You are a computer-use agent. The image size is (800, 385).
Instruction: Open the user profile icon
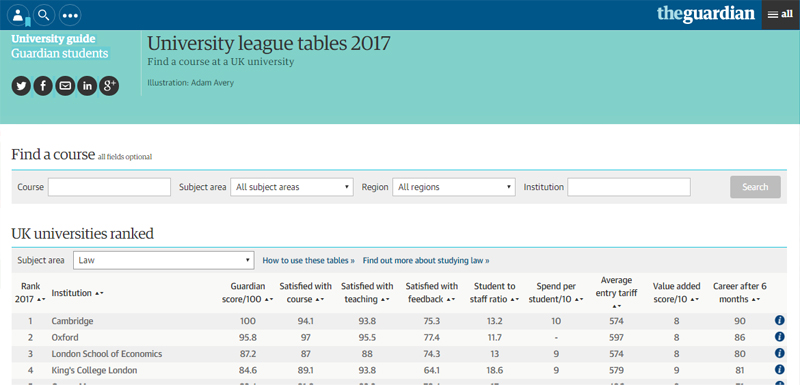[x=18, y=15]
